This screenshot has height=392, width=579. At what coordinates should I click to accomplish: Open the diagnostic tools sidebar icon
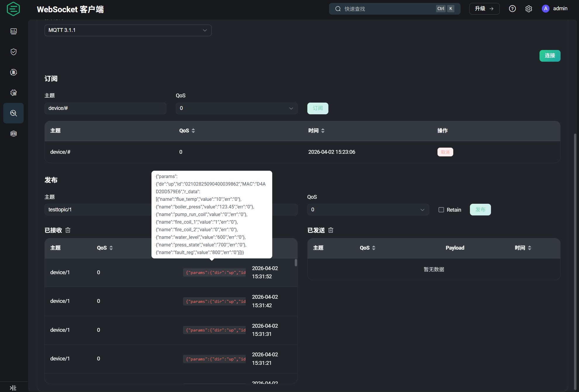(x=13, y=113)
